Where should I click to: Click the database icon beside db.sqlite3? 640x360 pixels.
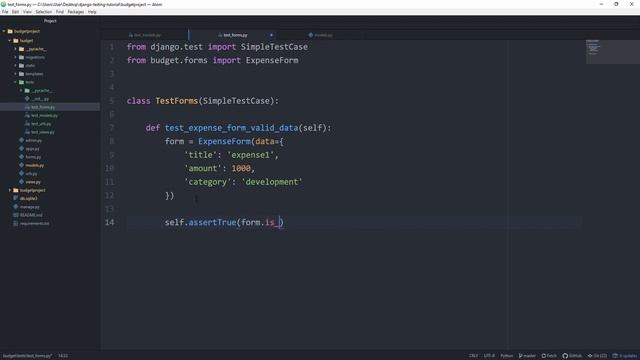[x=16, y=198]
